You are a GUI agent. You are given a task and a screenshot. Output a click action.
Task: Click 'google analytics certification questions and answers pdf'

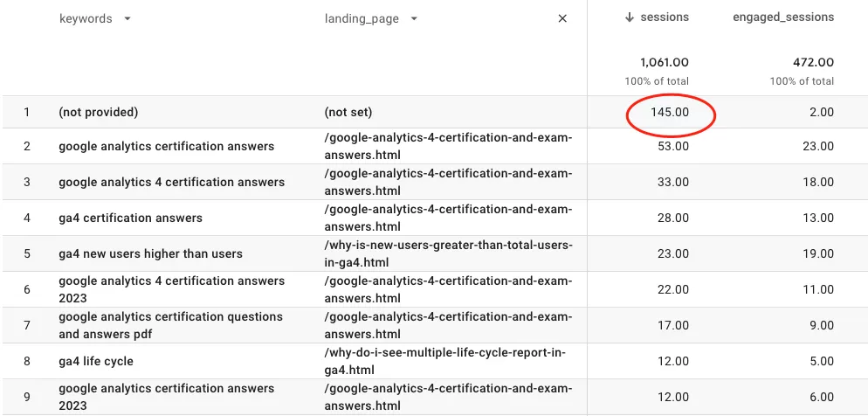click(170, 325)
